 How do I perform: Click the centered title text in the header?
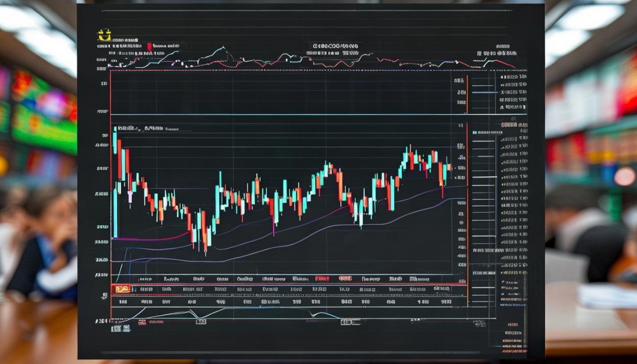[x=335, y=46]
